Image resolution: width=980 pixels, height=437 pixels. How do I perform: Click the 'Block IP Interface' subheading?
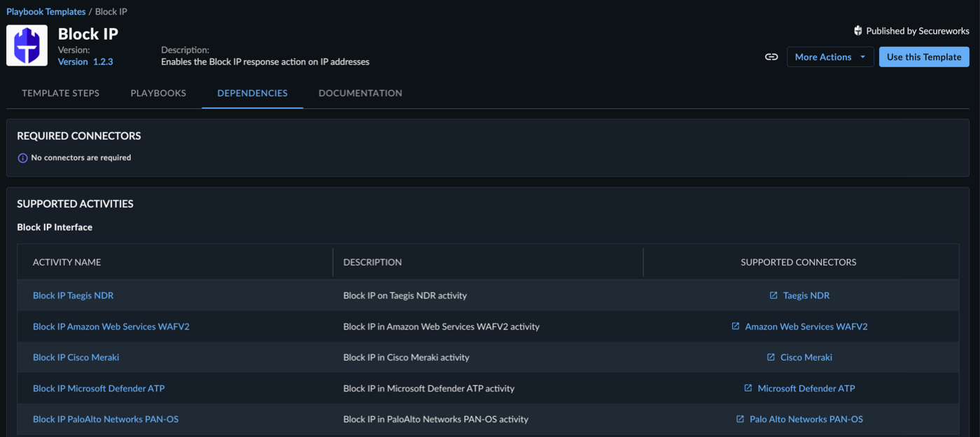(55, 227)
